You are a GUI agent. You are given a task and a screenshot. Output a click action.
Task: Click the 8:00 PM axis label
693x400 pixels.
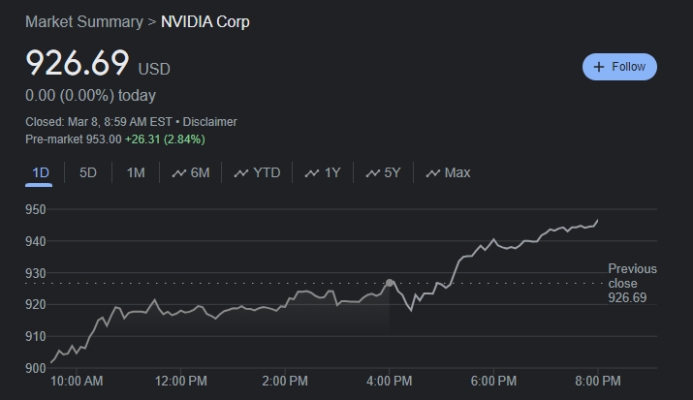598,381
